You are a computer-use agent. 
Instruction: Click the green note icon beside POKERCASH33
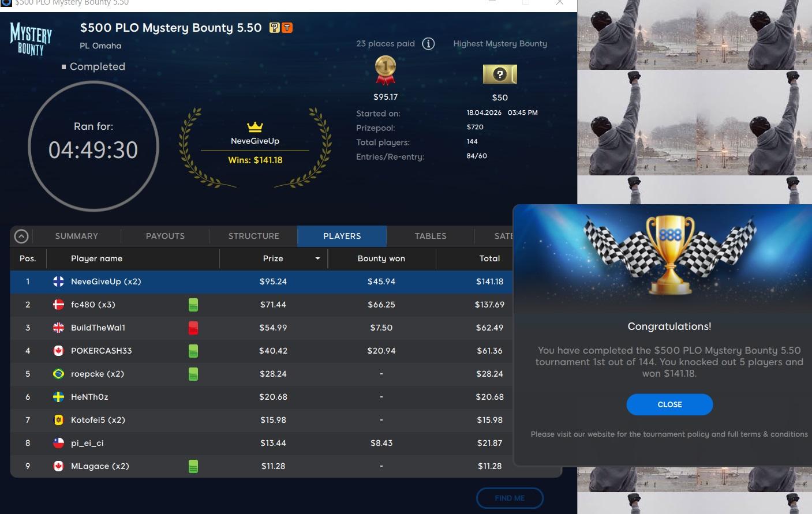pyautogui.click(x=193, y=351)
